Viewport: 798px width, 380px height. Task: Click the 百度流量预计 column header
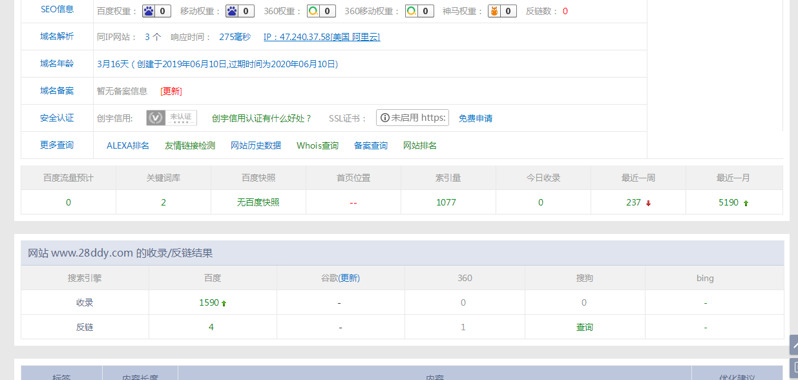(x=68, y=178)
